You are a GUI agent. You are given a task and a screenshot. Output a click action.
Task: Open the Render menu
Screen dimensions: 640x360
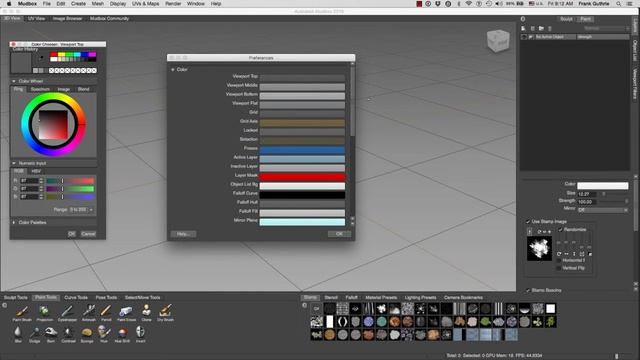coord(173,4)
